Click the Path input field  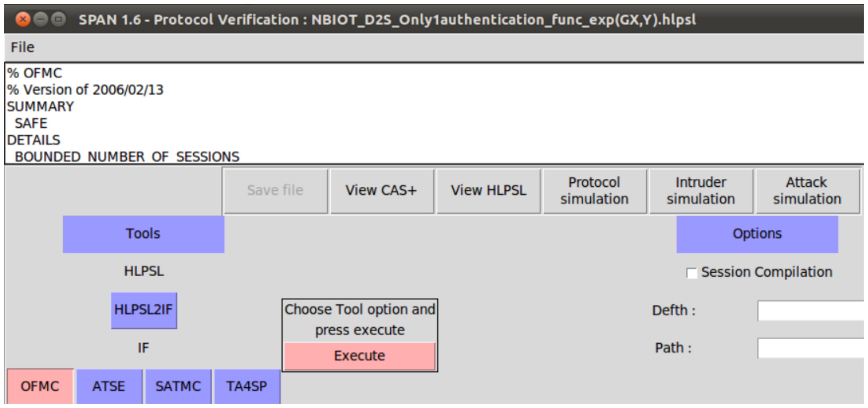[810, 348]
